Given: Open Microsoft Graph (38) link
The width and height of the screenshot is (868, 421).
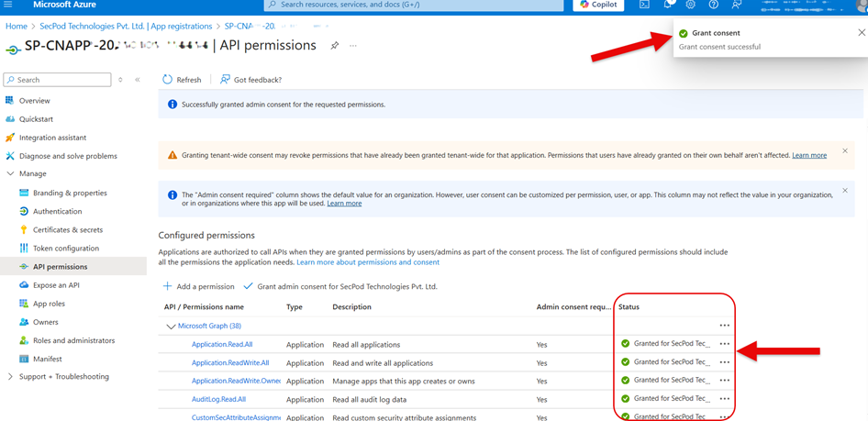Looking at the screenshot, I should pyautogui.click(x=209, y=326).
